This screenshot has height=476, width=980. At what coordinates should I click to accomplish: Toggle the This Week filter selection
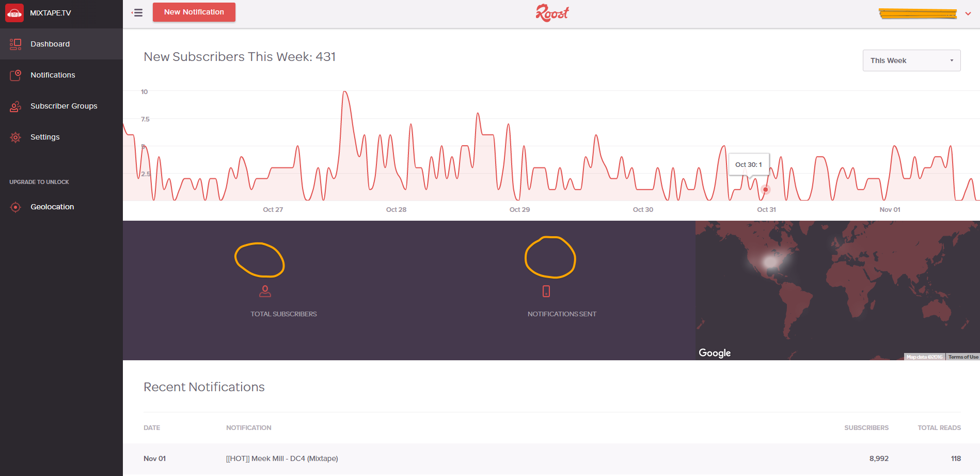[x=911, y=60]
